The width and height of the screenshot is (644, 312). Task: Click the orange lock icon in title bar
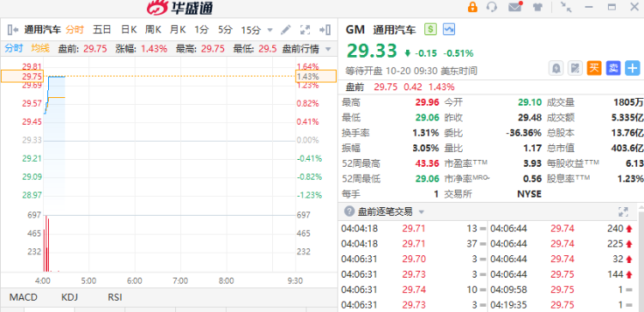tap(473, 7)
